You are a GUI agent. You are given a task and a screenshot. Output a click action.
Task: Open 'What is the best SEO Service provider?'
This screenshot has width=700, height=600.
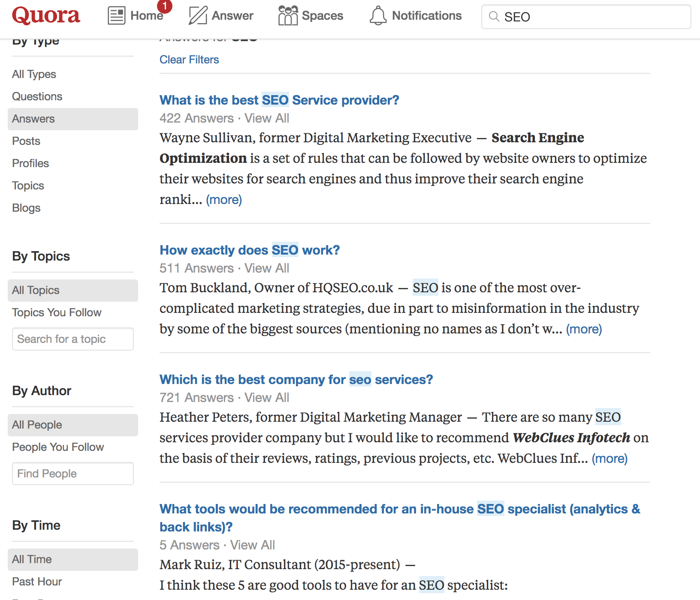(279, 100)
